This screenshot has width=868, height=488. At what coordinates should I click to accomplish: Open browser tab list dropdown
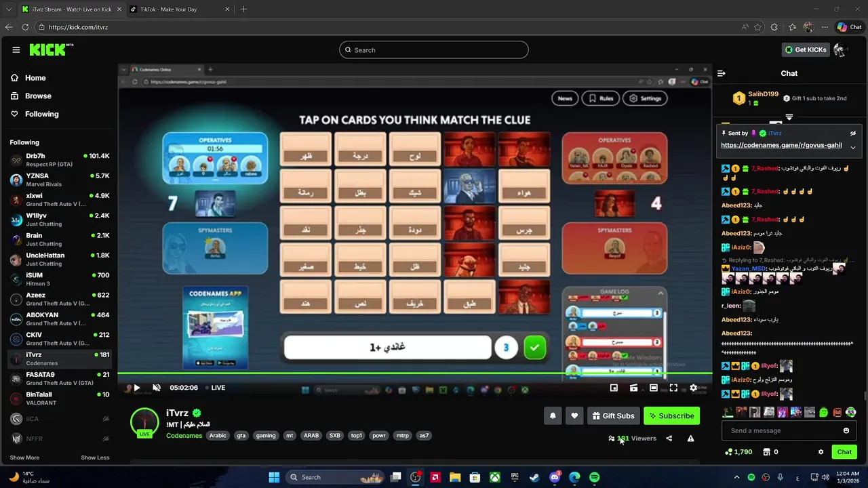[9, 9]
